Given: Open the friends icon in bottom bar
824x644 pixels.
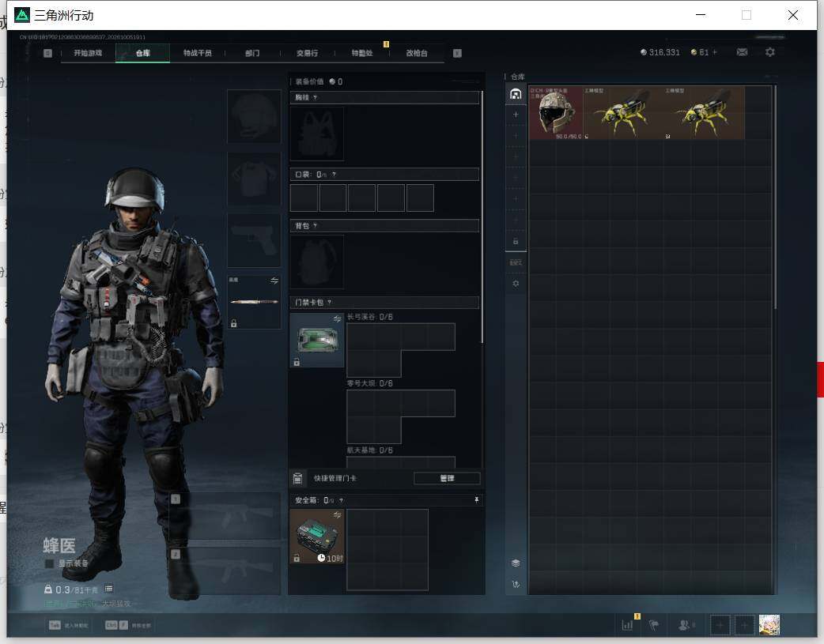Looking at the screenshot, I should click(684, 625).
